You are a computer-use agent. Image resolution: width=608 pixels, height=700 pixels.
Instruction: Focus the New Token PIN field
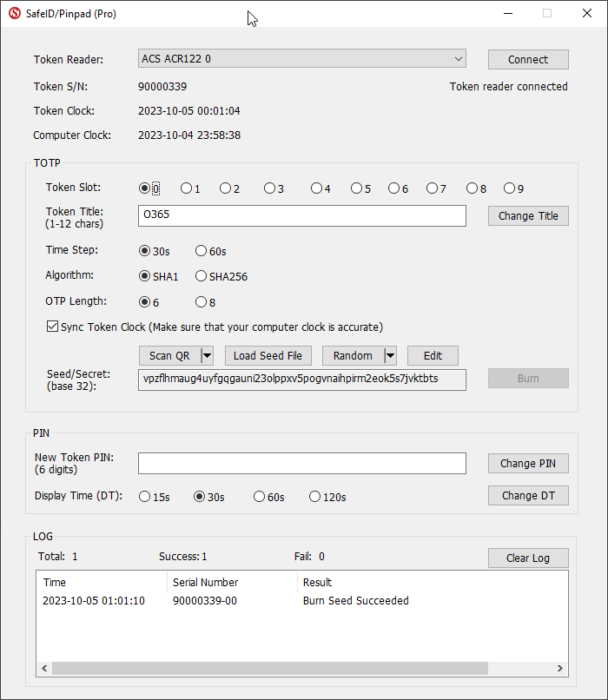click(301, 463)
